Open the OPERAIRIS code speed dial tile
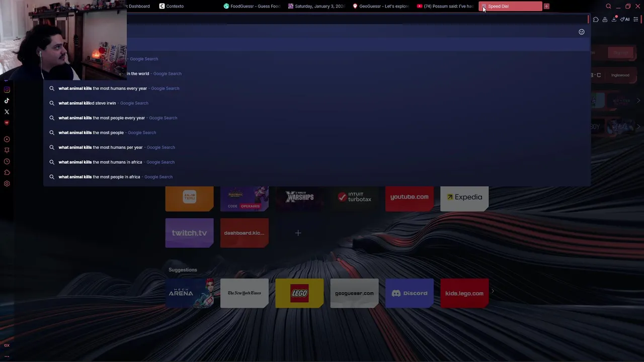The image size is (644, 362). [245, 199]
